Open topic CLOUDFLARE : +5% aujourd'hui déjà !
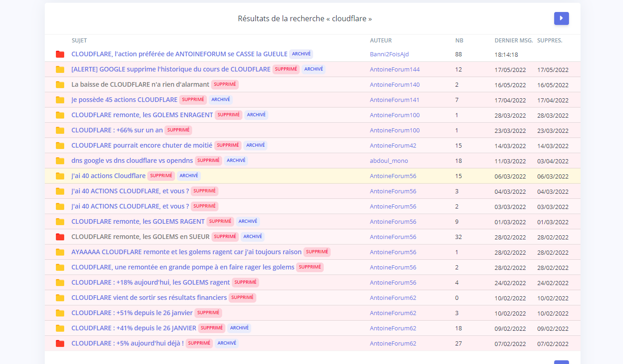Screen dimensions: 623x364 [x=127, y=343]
